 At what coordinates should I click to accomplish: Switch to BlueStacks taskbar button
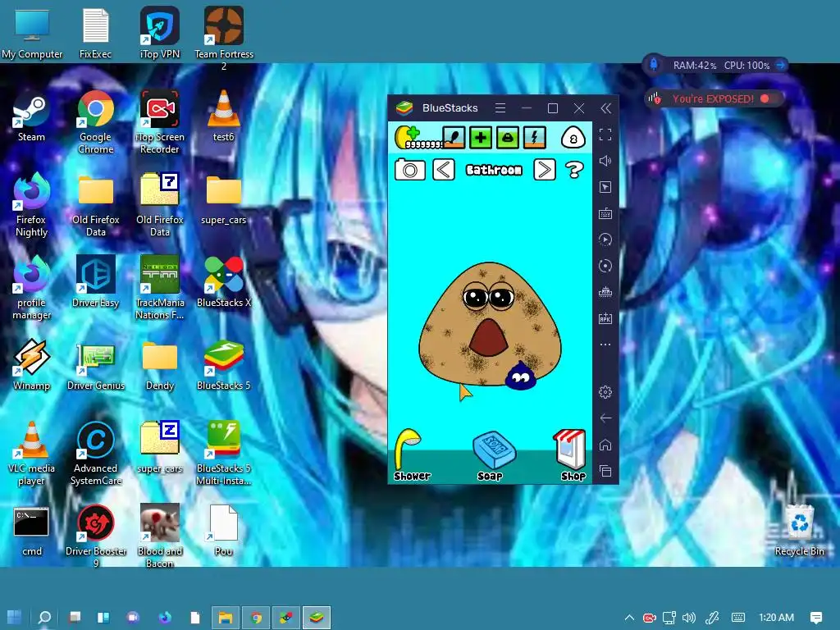(x=317, y=618)
